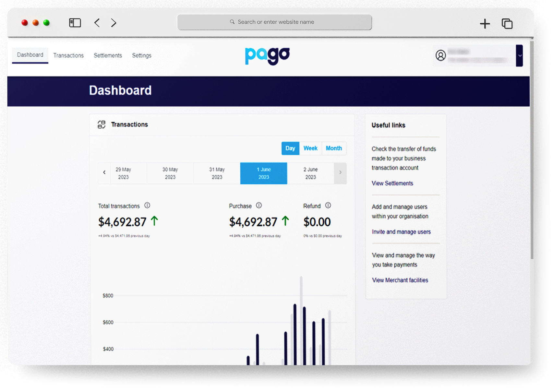This screenshot has width=552, height=392.
Task: Click the info icon beside Total transactions
Action: pyautogui.click(x=147, y=205)
